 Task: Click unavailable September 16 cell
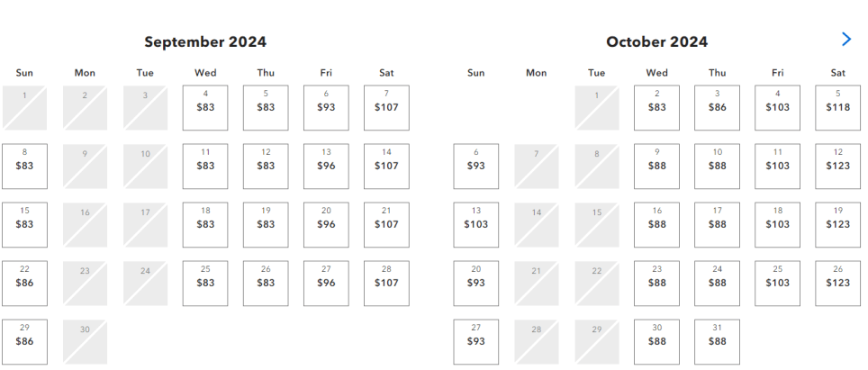coord(85,224)
